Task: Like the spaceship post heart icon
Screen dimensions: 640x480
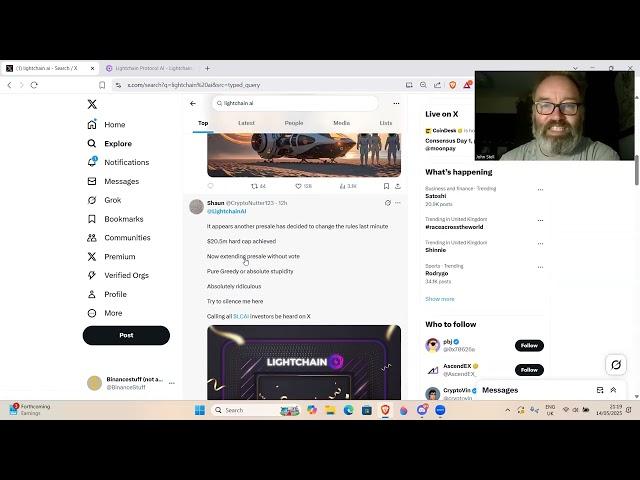Action: (298, 186)
